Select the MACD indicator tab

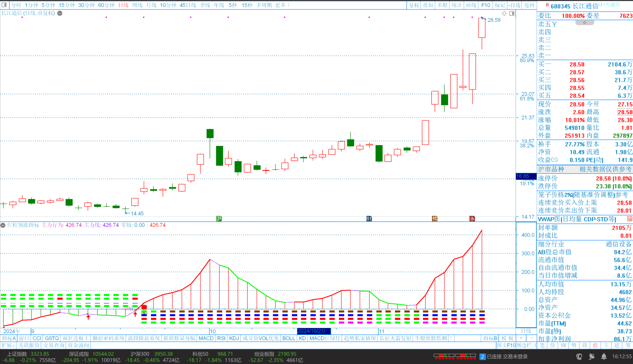pos(206,338)
